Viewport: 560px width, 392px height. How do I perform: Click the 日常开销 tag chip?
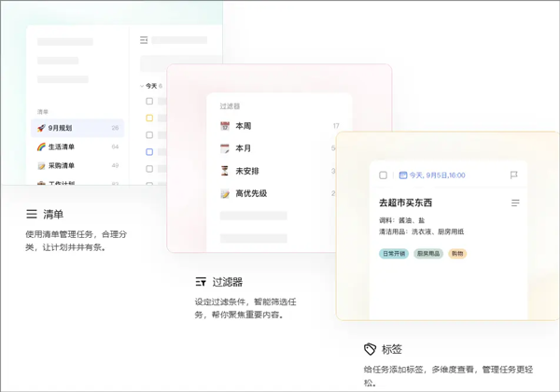394,254
